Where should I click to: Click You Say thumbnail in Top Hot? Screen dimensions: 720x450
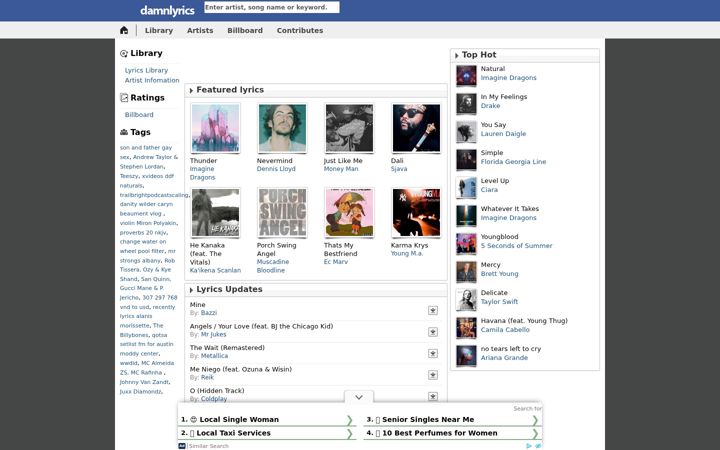tap(466, 131)
